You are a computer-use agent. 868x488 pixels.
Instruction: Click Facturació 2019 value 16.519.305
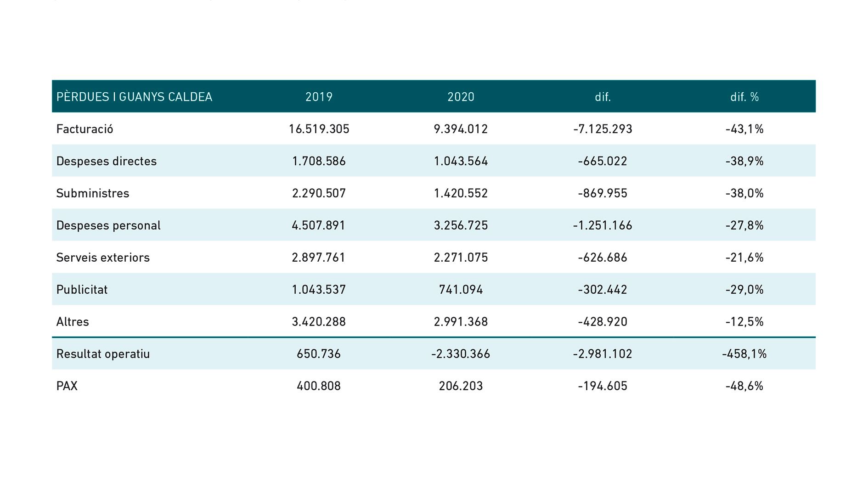pyautogui.click(x=319, y=129)
